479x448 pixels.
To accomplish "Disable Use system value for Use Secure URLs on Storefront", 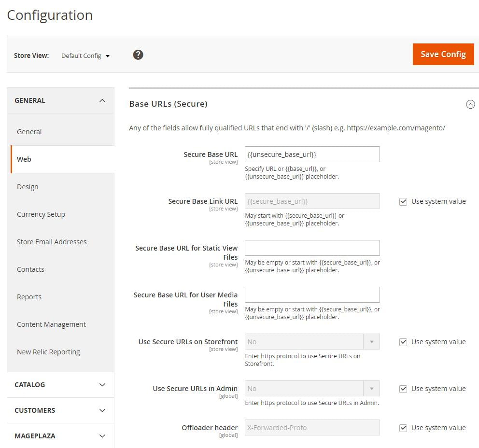I will 403,342.
